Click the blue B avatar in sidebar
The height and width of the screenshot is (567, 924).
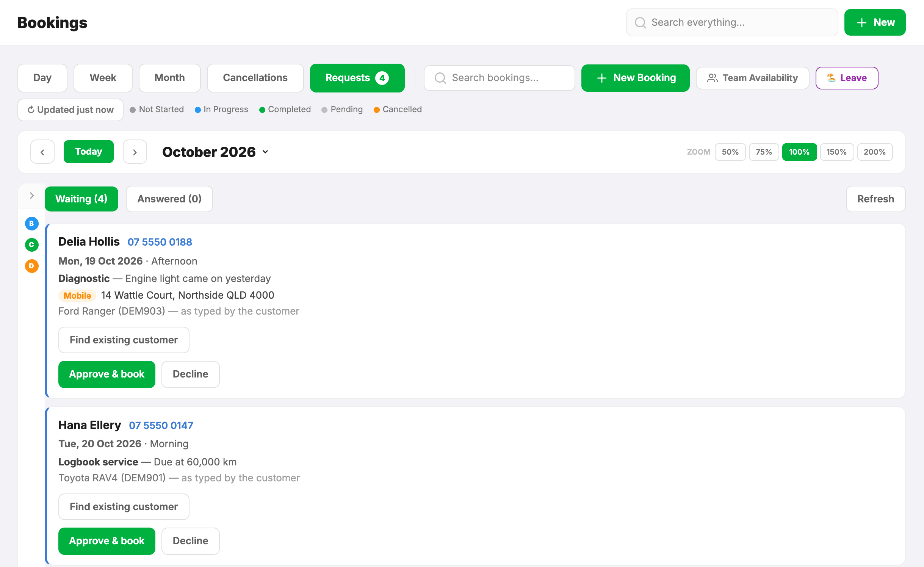32,224
